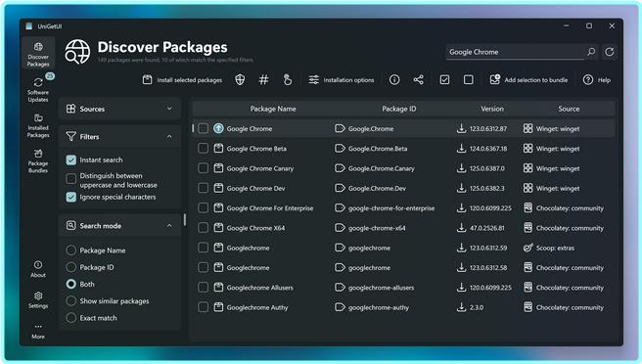Click tag icon beside google-chrome-x64
The width and height of the screenshot is (642, 364).
click(x=340, y=228)
